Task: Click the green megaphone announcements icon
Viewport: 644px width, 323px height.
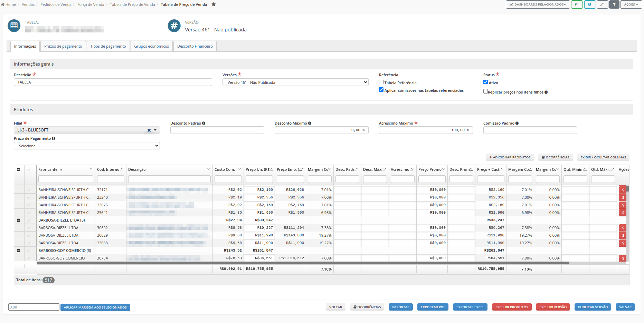Action: click(577, 4)
